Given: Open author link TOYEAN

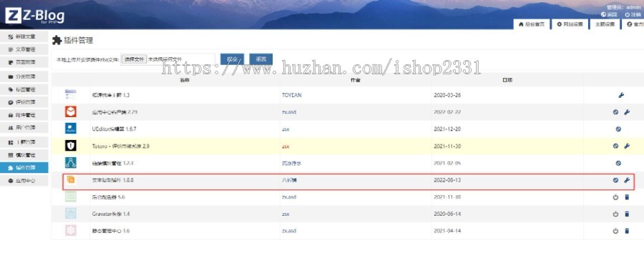Looking at the screenshot, I should (292, 95).
